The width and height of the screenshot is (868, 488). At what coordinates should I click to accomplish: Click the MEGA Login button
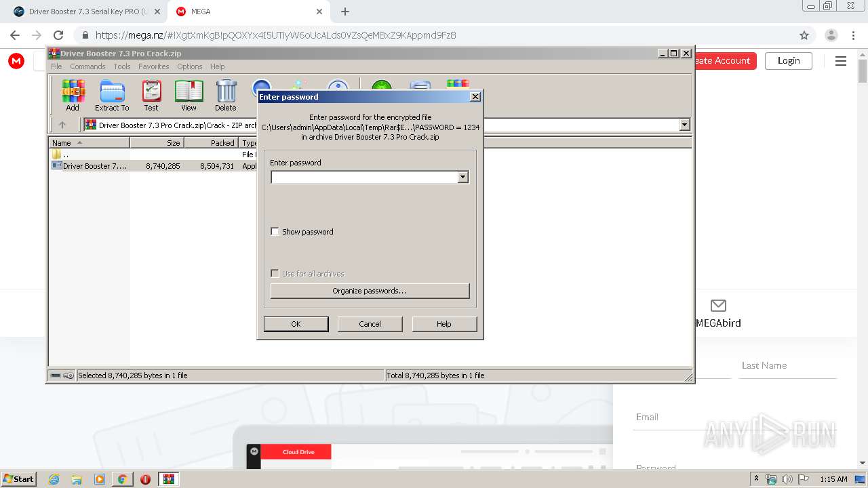pyautogui.click(x=789, y=60)
